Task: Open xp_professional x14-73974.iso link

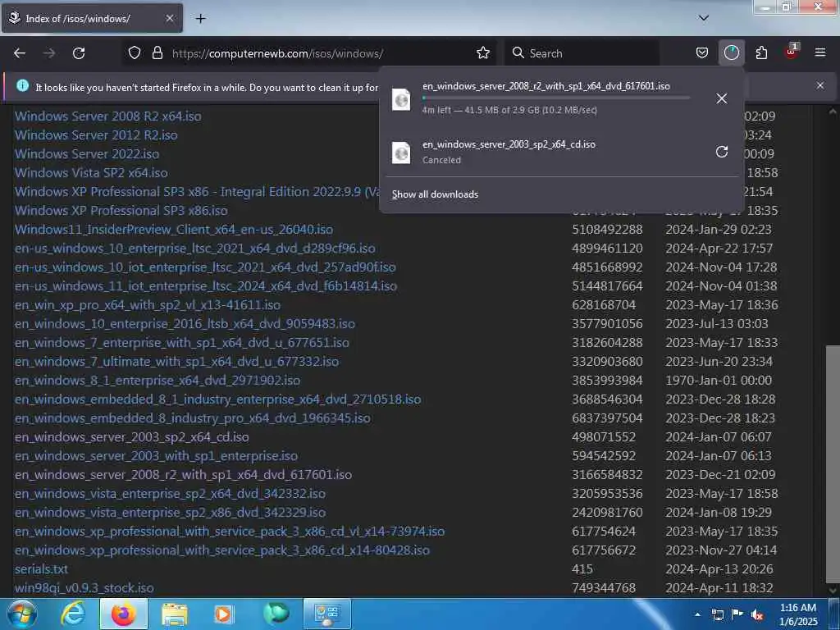Action: pyautogui.click(x=230, y=531)
